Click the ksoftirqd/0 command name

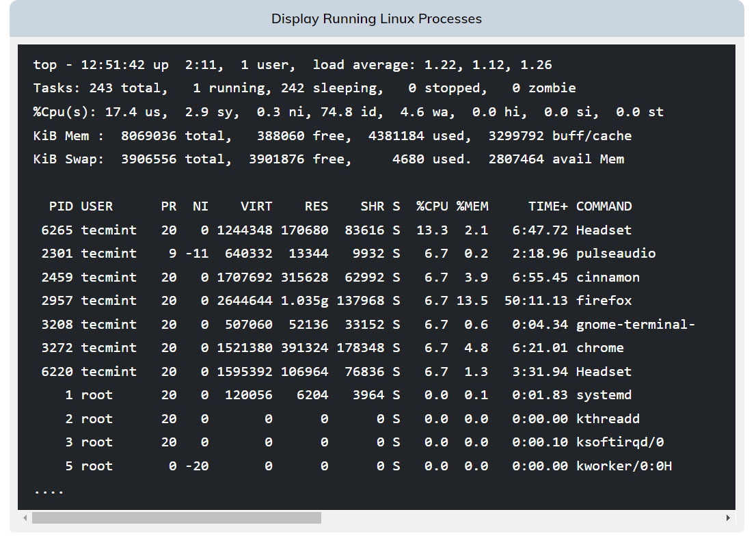click(620, 442)
